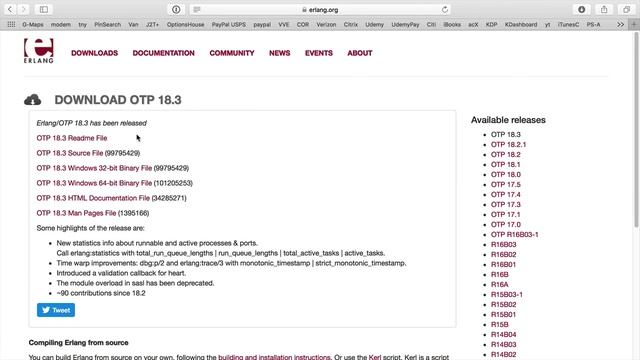Open the Safari Share button
The image size is (640, 360).
click(604, 9)
